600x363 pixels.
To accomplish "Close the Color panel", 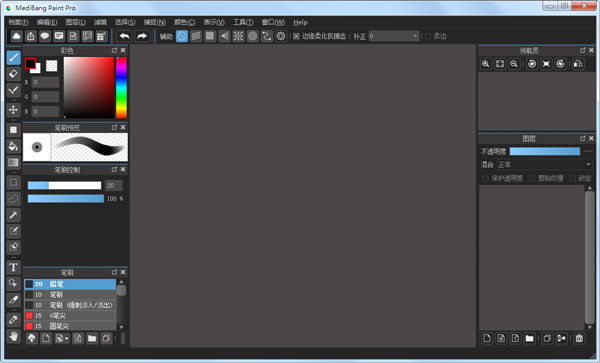I will click(x=123, y=50).
